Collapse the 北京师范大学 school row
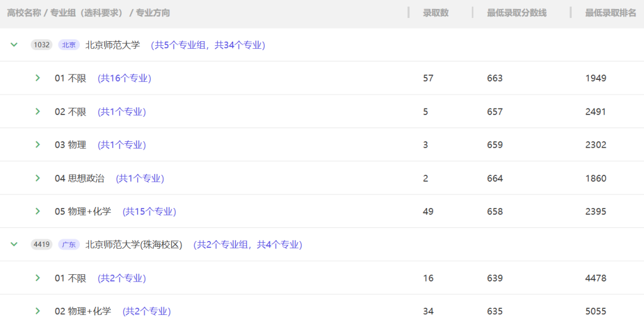The image size is (644, 322). 14,44
